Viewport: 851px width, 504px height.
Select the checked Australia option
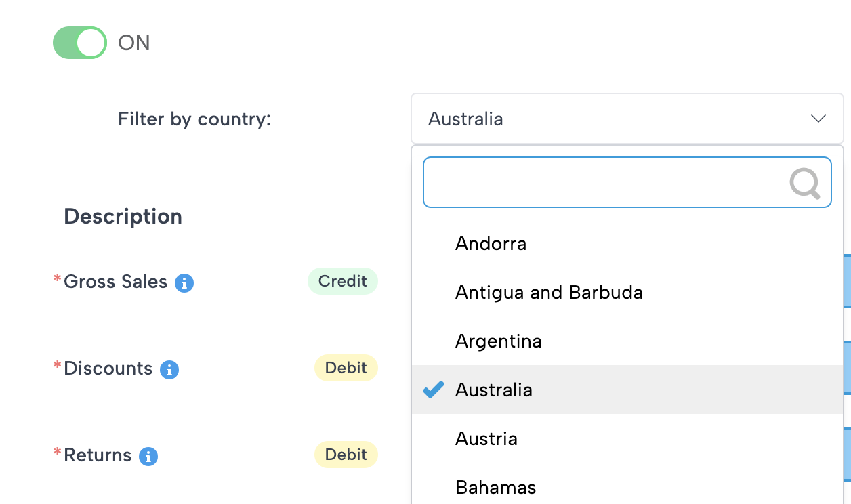pos(494,390)
